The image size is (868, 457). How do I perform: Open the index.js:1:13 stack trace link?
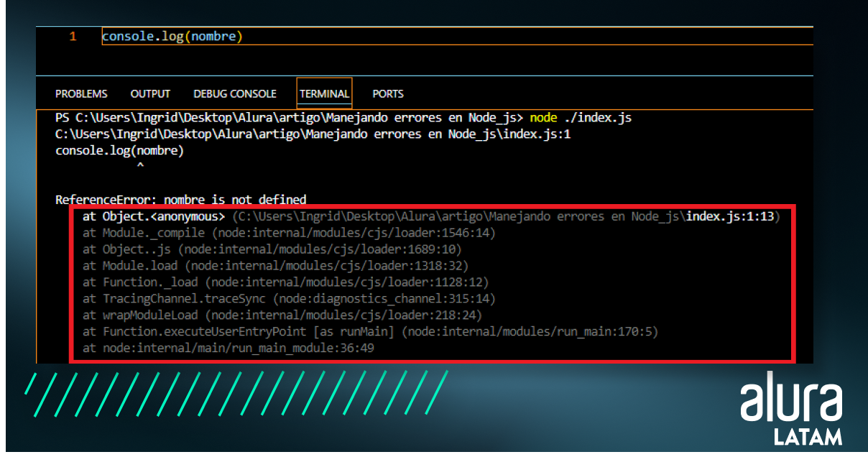pyautogui.click(x=731, y=216)
